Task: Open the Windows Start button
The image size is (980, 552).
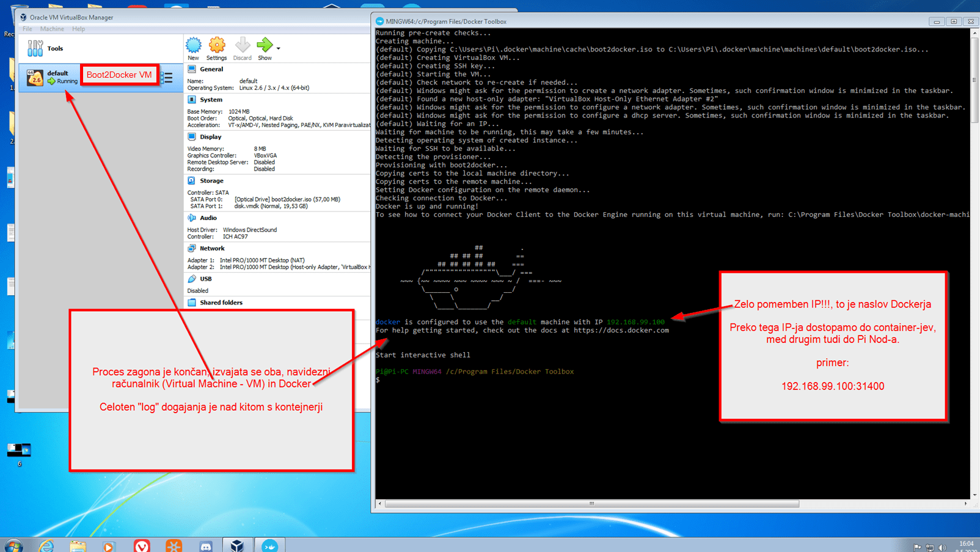Action: click(13, 545)
